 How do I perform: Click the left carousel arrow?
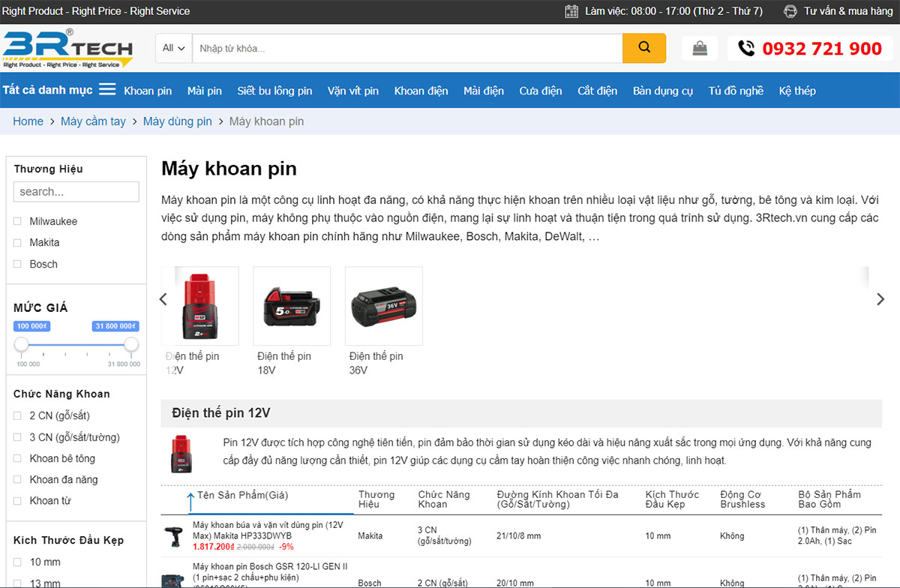coord(163,299)
